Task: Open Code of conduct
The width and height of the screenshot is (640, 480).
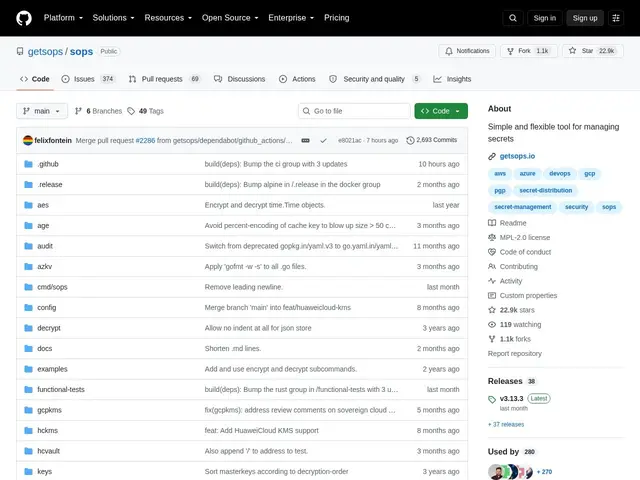Action: tap(520, 252)
